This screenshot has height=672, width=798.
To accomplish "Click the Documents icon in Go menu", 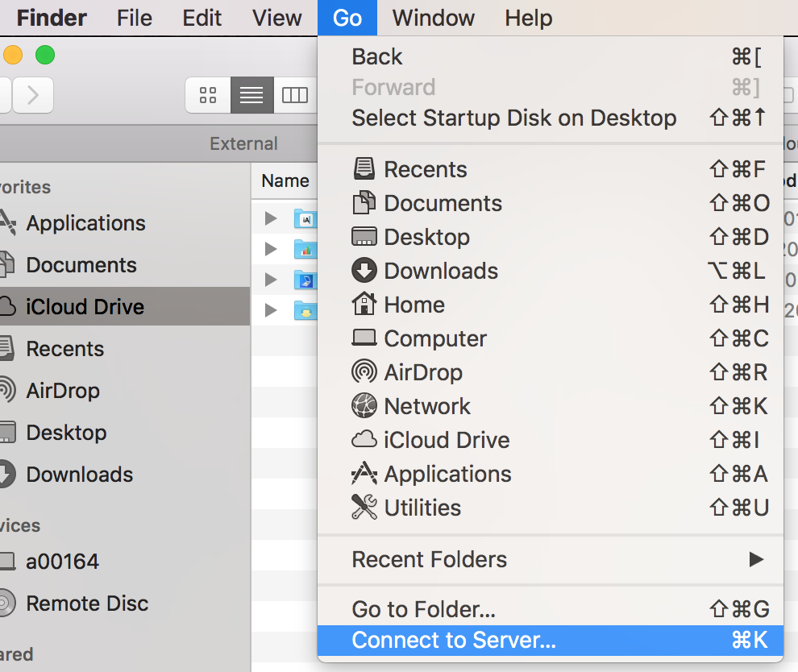I will coord(364,203).
